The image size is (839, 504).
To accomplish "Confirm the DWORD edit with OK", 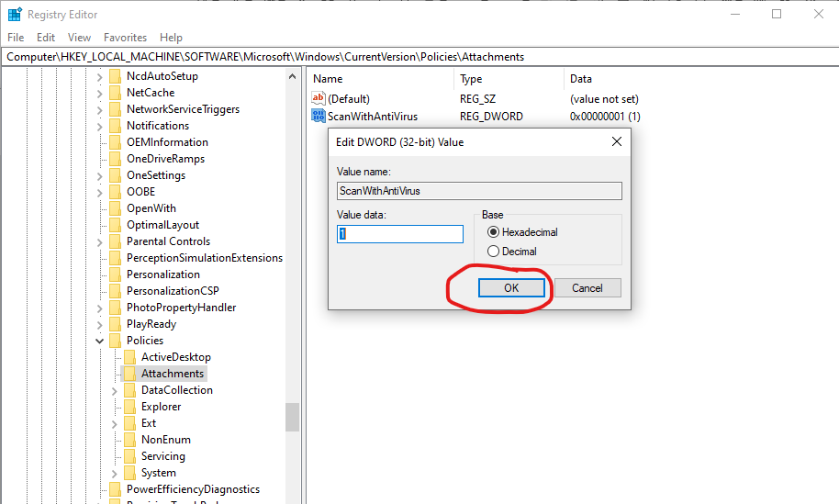I will (x=511, y=288).
